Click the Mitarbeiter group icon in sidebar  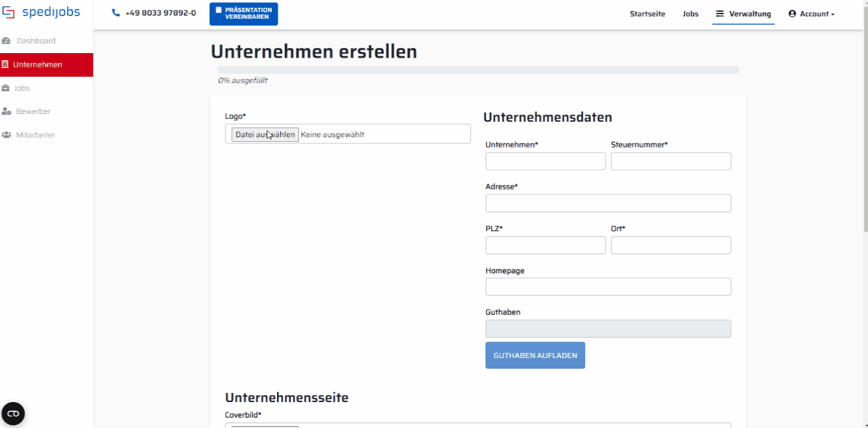(x=6, y=135)
